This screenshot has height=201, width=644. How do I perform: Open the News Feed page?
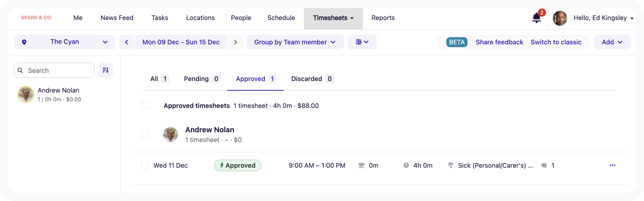pos(117,18)
